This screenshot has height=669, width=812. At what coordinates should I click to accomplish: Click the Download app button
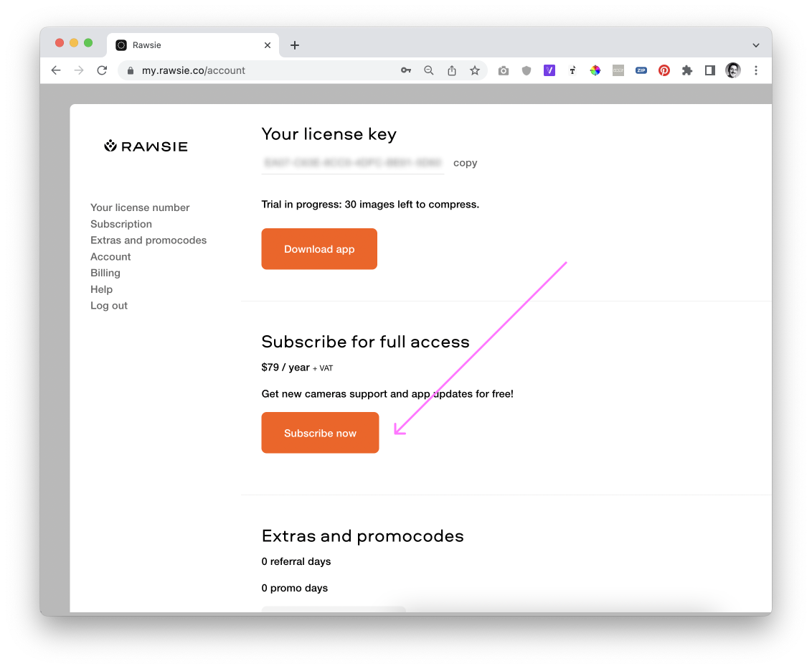pos(319,249)
